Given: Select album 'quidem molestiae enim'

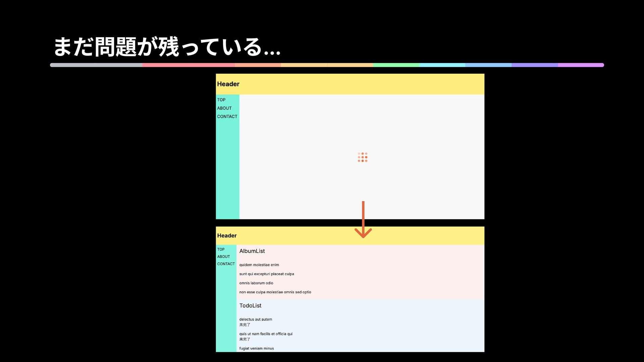Looking at the screenshot, I should click(x=259, y=265).
